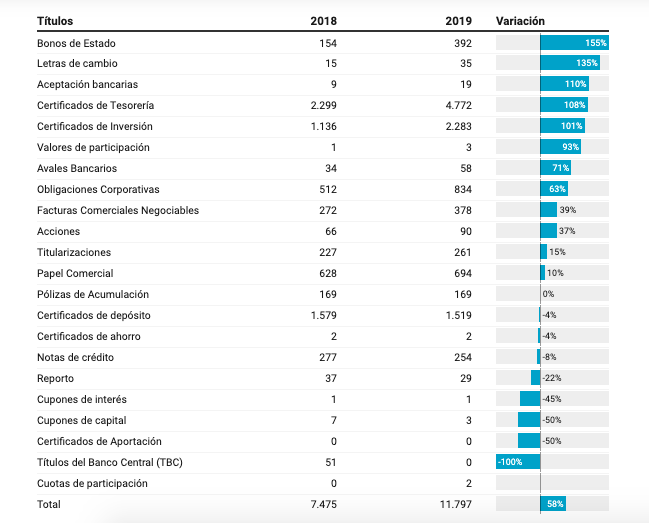Image resolution: width=649 pixels, height=523 pixels.
Task: Click the 39% variation value
Action: click(x=568, y=210)
